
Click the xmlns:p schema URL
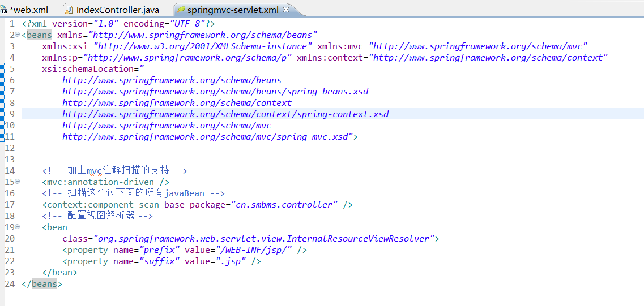pyautogui.click(x=187, y=58)
